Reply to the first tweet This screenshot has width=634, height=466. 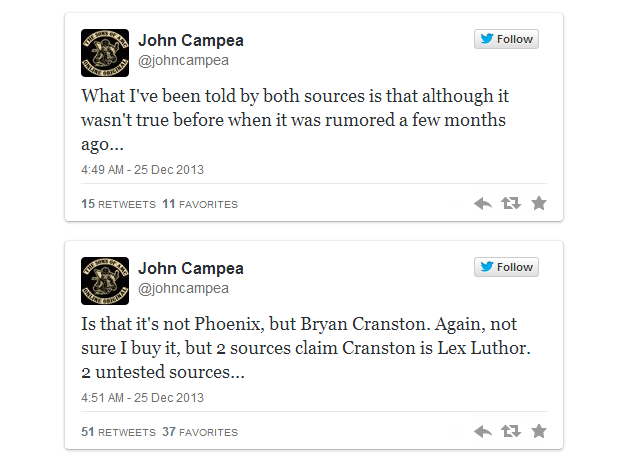483,204
